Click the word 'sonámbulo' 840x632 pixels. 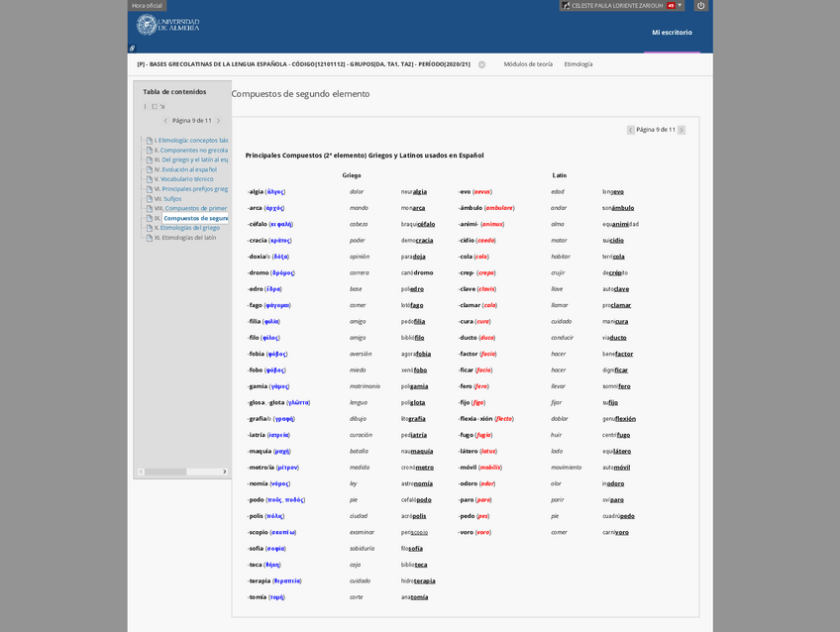[618, 208]
